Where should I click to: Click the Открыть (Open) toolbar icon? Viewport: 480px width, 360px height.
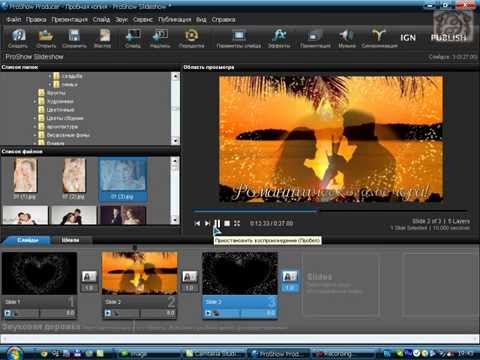(x=46, y=38)
